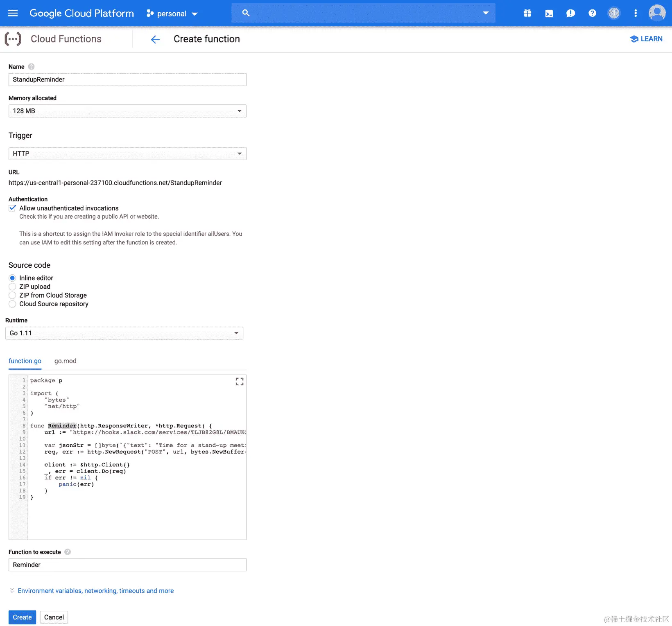Screen dimensions: 672x626
Task: Send feedback via the exclamation bubble icon
Action: 570,13
